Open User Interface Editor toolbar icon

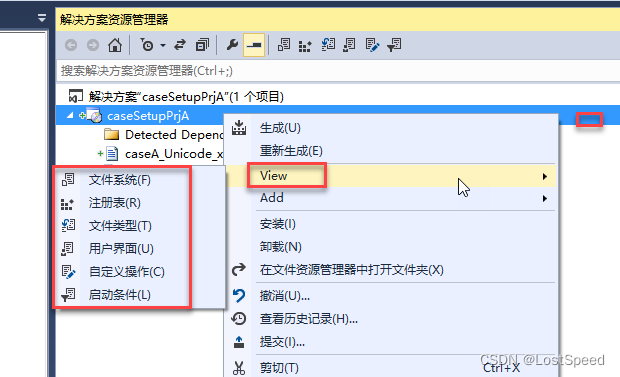[x=349, y=45]
